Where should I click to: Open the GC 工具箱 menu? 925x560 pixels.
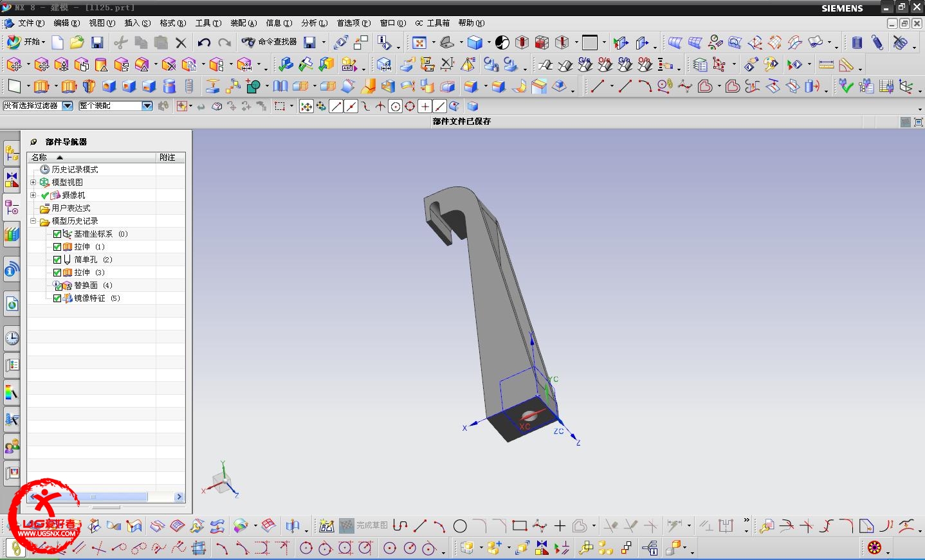point(432,23)
